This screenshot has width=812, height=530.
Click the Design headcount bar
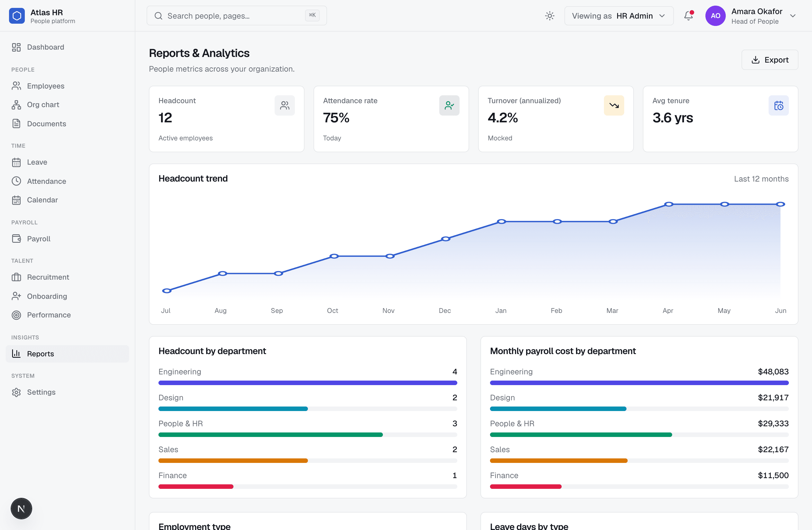point(233,409)
